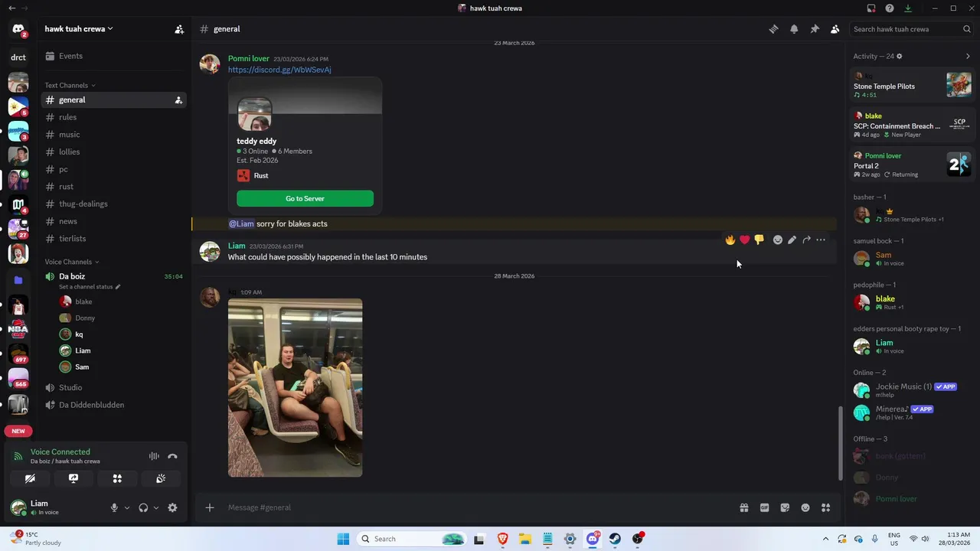Open the train photo attachment
The height and width of the screenshot is (551, 980).
click(x=295, y=388)
